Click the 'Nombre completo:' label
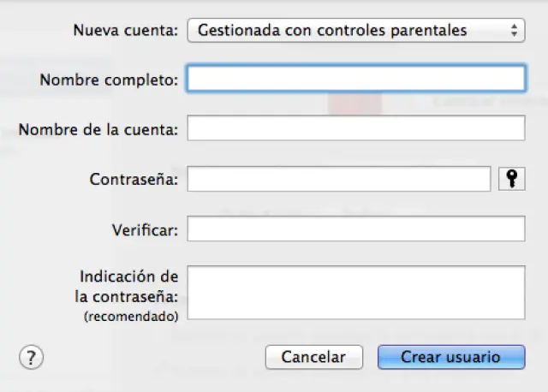The width and height of the screenshot is (548, 392). [109, 80]
